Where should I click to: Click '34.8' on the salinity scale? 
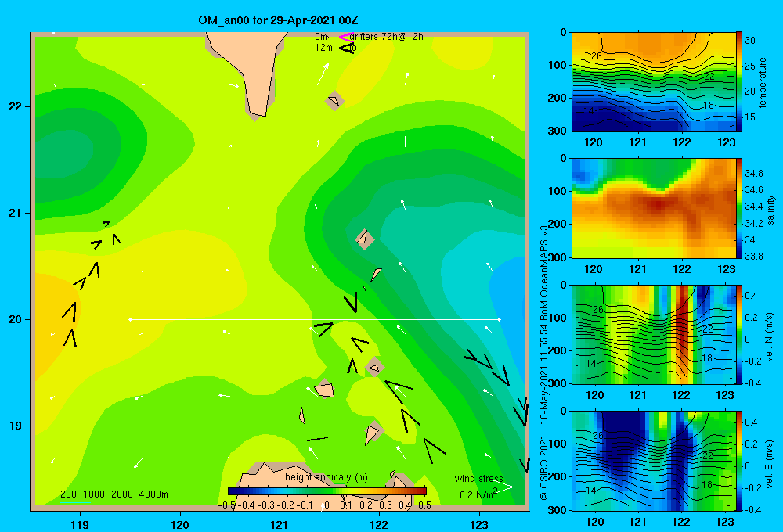753,174
